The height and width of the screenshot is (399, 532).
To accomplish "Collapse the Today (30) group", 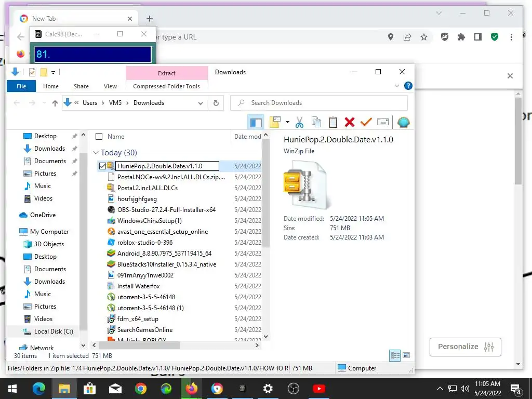I will [96, 153].
